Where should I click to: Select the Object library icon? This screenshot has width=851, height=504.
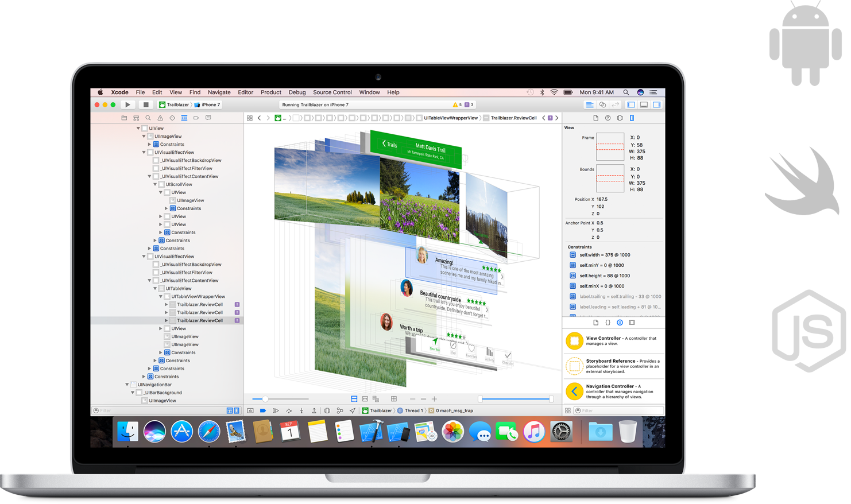tap(620, 323)
